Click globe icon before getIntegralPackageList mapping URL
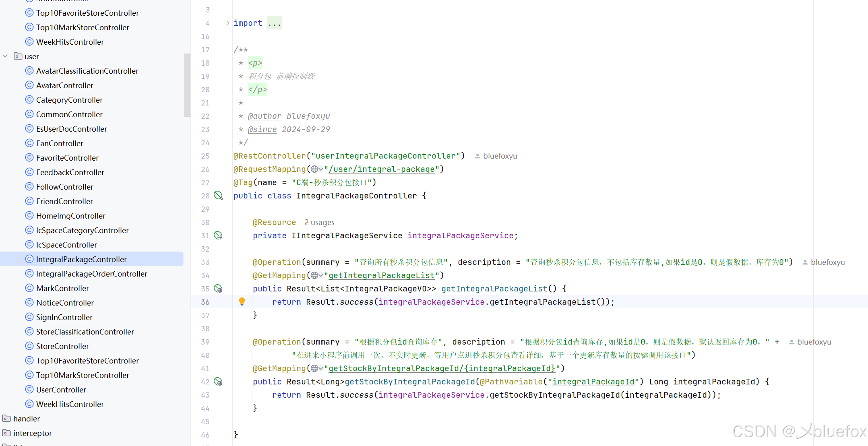Viewport: 868px width, 446px height. tap(314, 276)
